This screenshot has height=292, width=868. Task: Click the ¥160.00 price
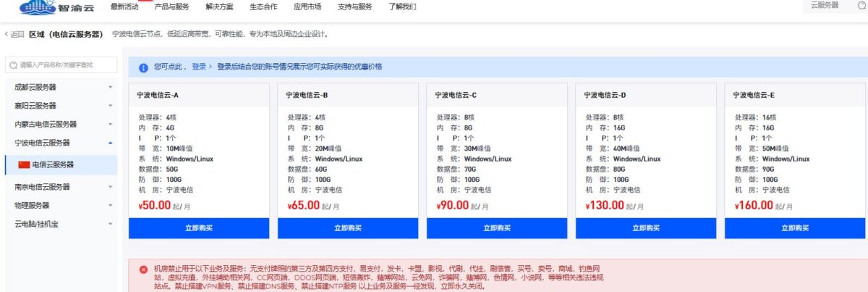754,205
